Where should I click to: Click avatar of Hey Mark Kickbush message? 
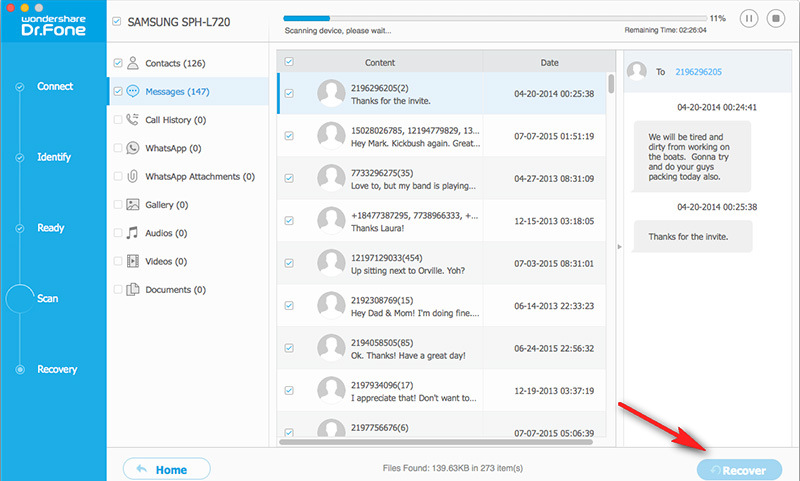pyautogui.click(x=331, y=136)
